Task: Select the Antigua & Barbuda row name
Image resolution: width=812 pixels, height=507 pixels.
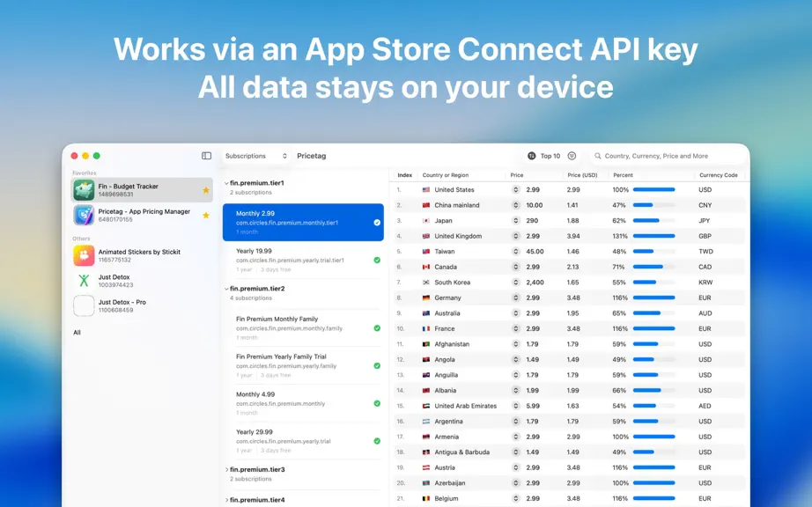Action: pyautogui.click(x=462, y=452)
